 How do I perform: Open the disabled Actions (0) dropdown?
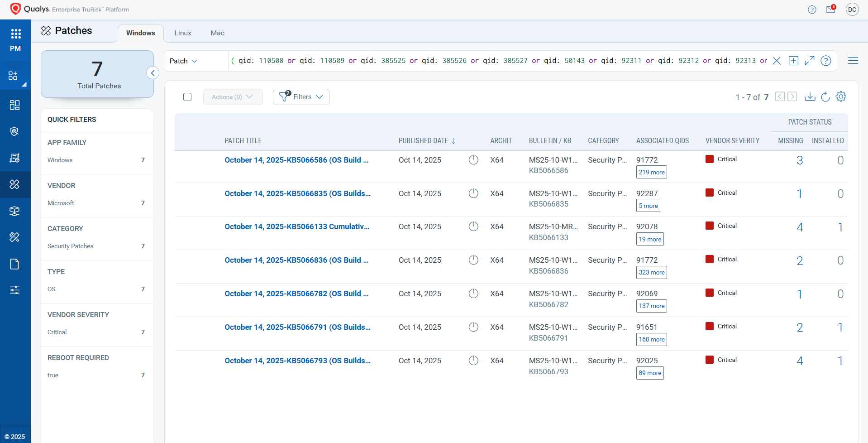233,97
